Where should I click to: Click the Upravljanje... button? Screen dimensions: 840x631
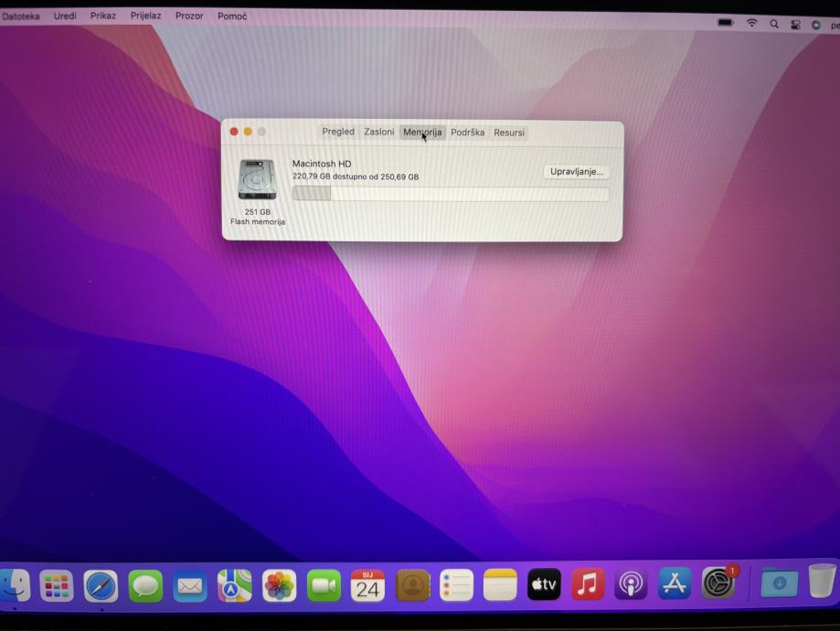pyautogui.click(x=577, y=172)
